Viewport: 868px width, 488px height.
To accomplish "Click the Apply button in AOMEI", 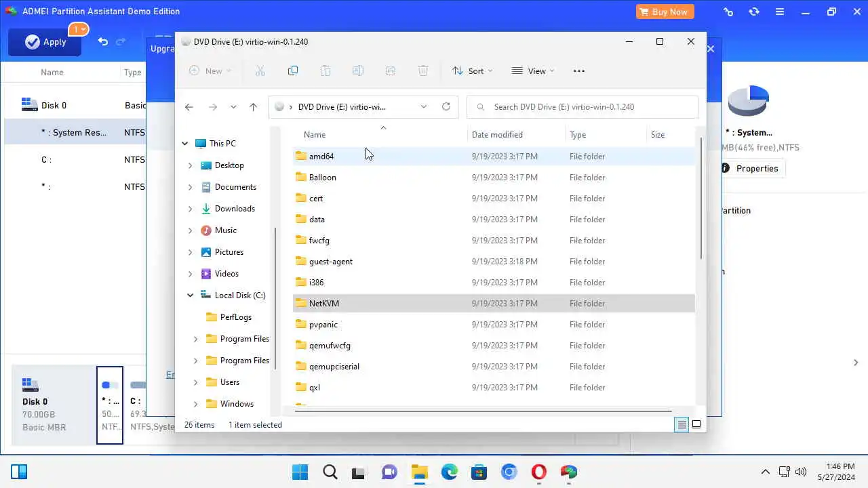I will pos(45,42).
